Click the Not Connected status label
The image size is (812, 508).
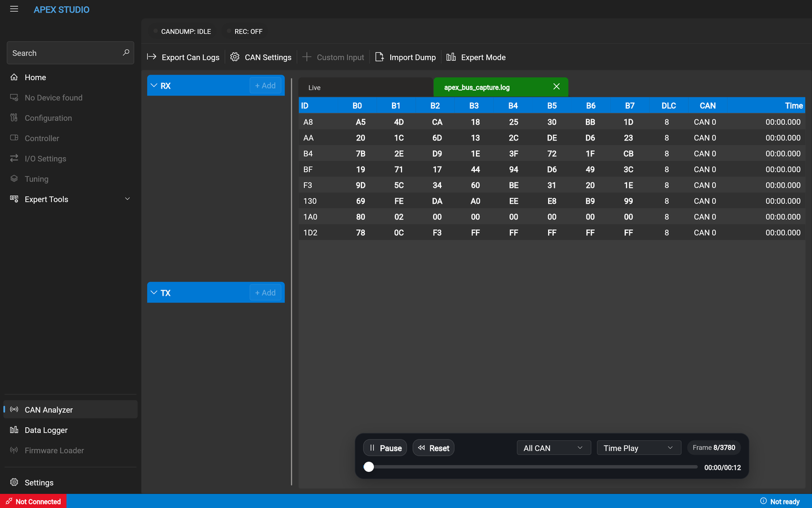(x=38, y=502)
